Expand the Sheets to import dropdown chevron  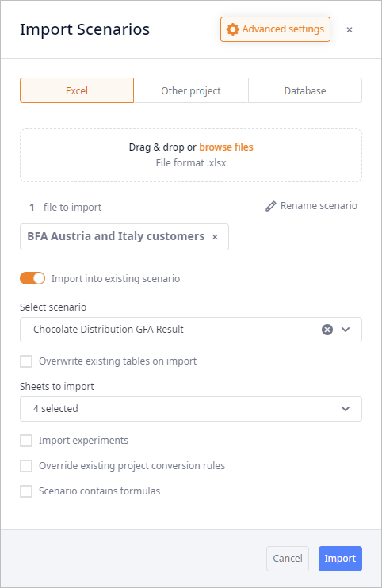coord(346,409)
